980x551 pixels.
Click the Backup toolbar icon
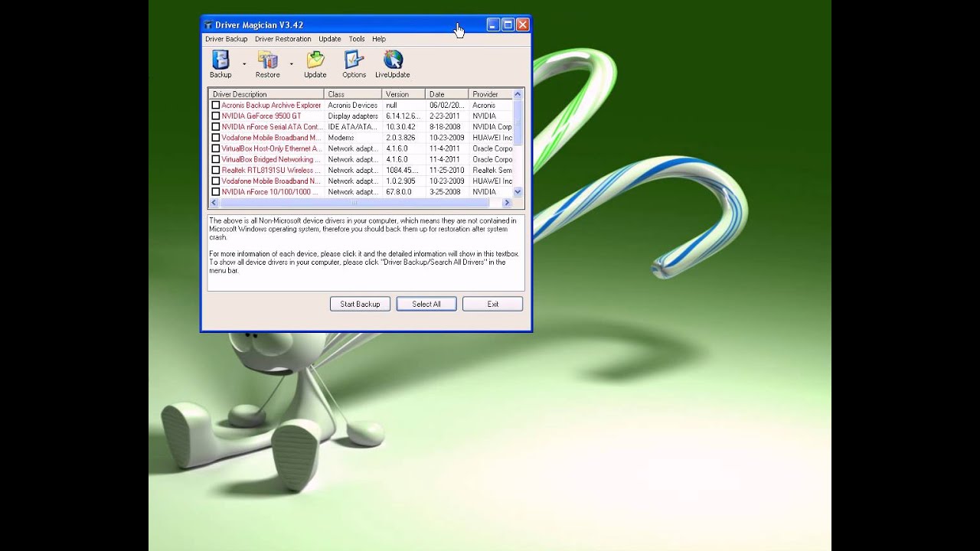[x=220, y=60]
